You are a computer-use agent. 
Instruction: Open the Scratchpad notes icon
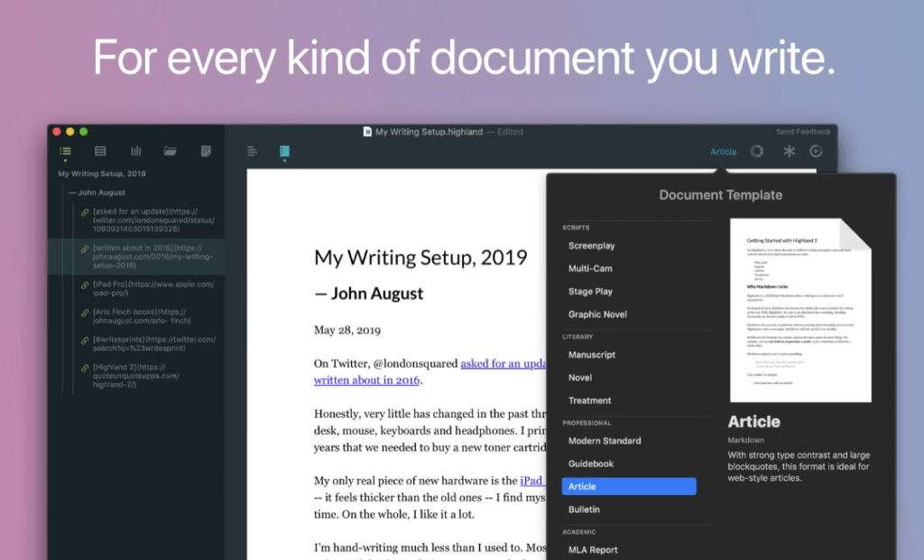[206, 151]
